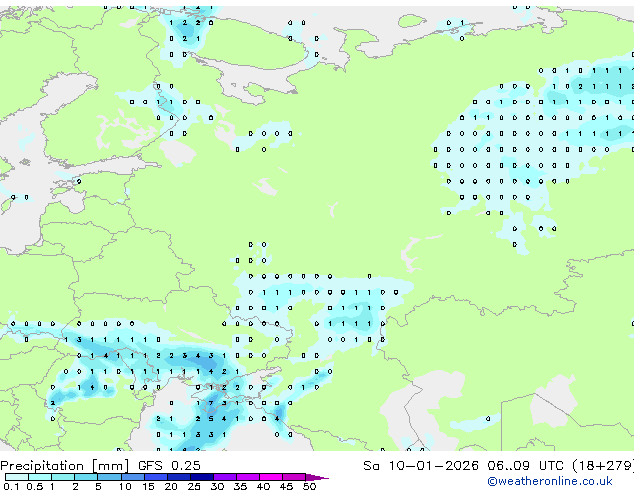Viewport: 634px width, 490px height.
Task: Select the 1–2 mm legend swatch
Action: [63, 477]
